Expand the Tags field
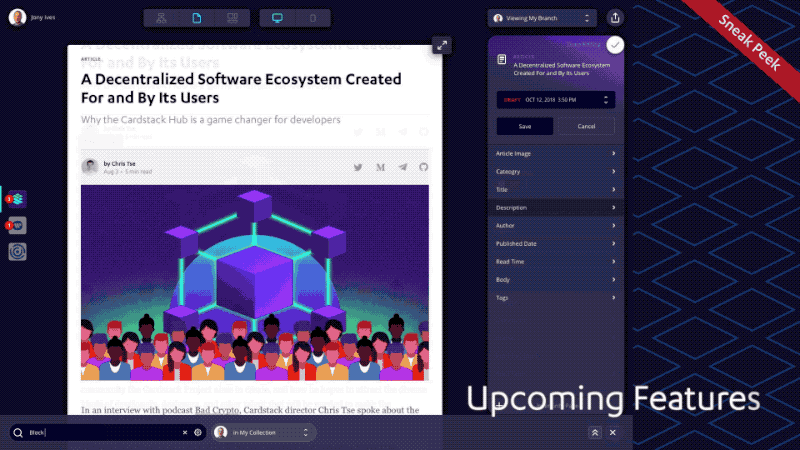Screen dimensions: 800x450 click(x=556, y=297)
